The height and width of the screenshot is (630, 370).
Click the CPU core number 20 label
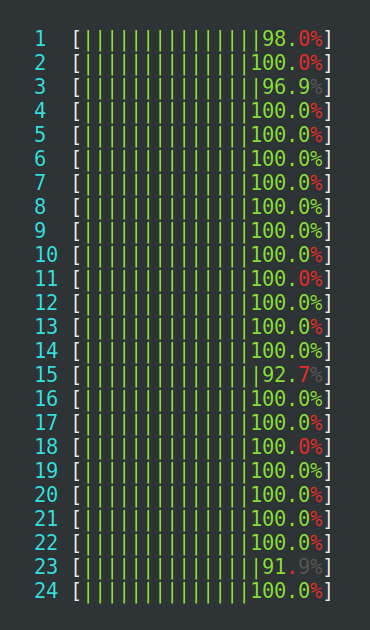pyautogui.click(x=46, y=495)
